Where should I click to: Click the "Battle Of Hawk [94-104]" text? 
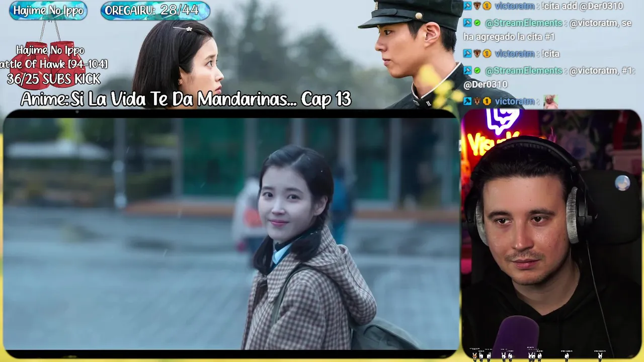tap(53, 64)
